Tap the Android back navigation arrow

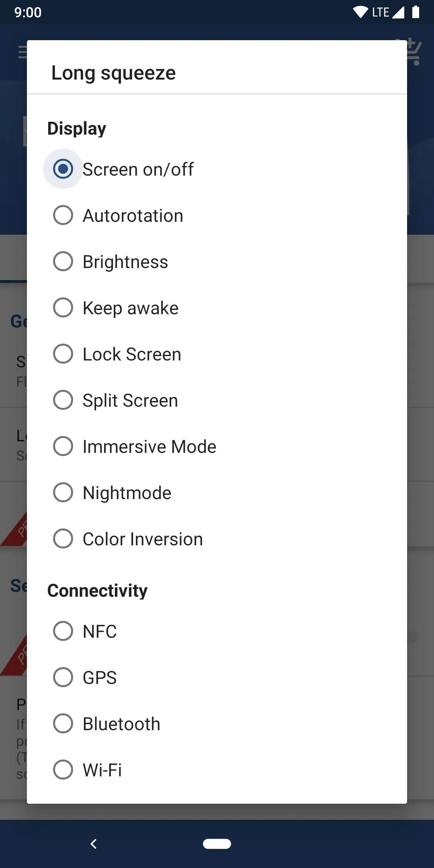pos(94,844)
